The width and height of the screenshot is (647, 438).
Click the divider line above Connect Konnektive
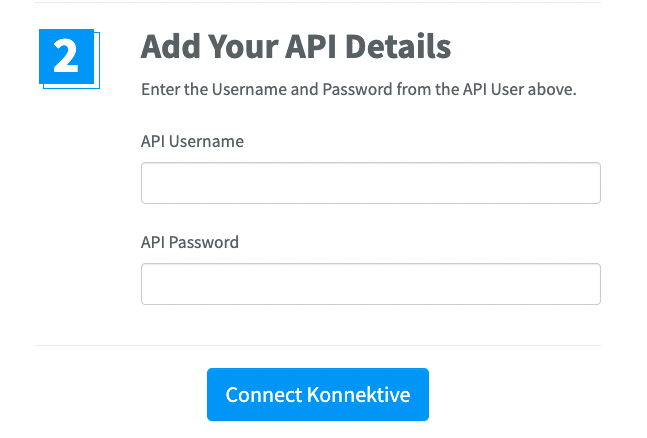coord(318,346)
